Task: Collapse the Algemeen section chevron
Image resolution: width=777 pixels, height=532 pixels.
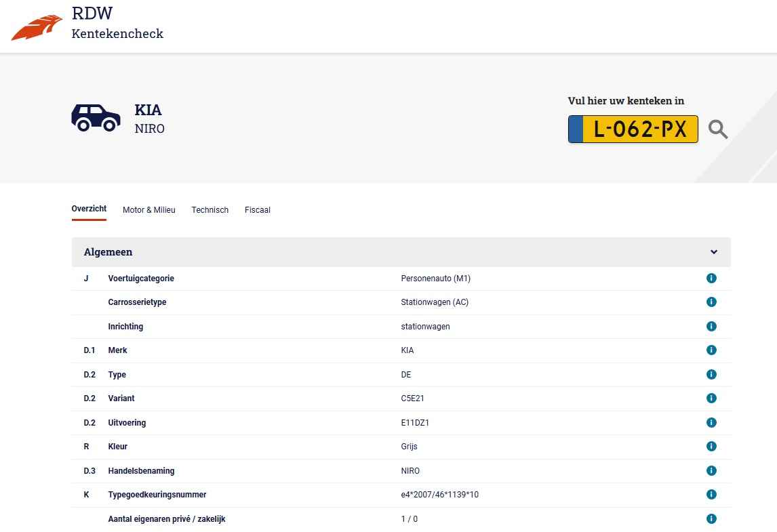Action: tap(713, 251)
